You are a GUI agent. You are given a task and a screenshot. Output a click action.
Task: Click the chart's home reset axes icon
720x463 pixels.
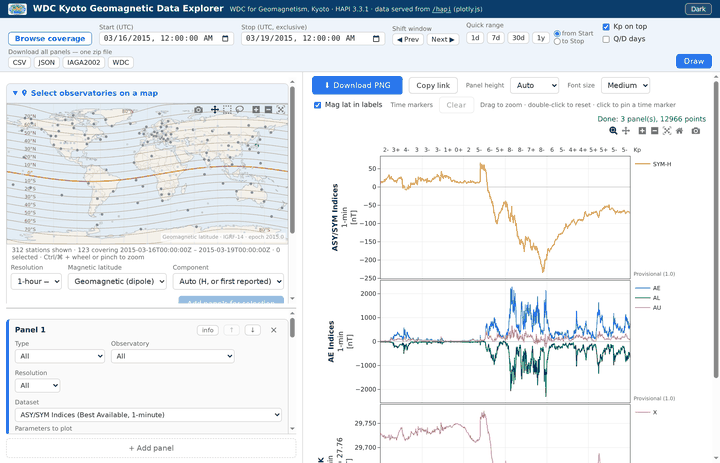tap(680, 131)
